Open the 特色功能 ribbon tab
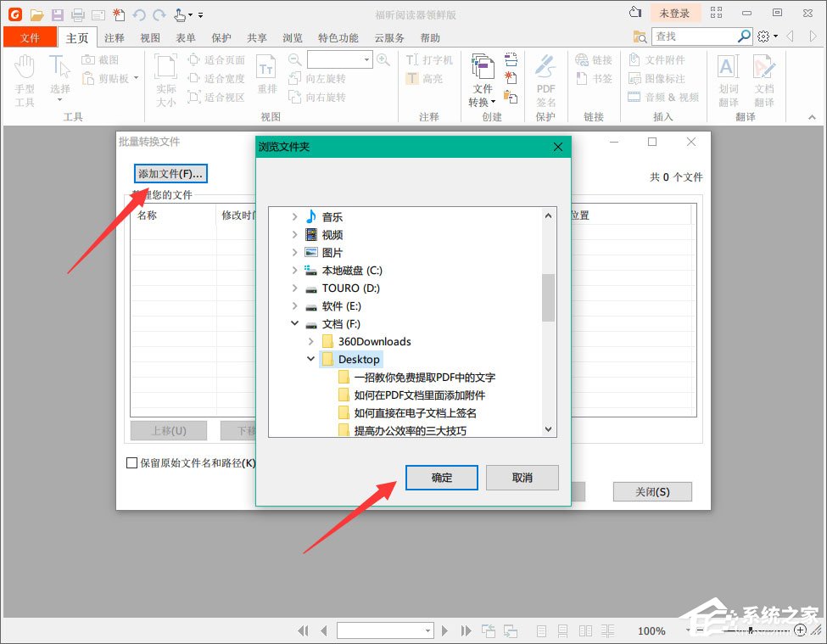This screenshot has width=827, height=644. [338, 37]
